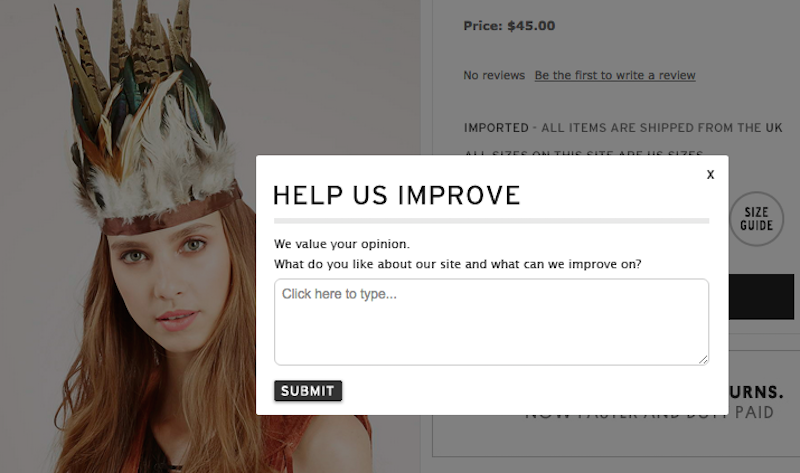This screenshot has width=800, height=473.
Task: Click the 'Imported - shipped from the UK' notice
Action: [x=622, y=128]
